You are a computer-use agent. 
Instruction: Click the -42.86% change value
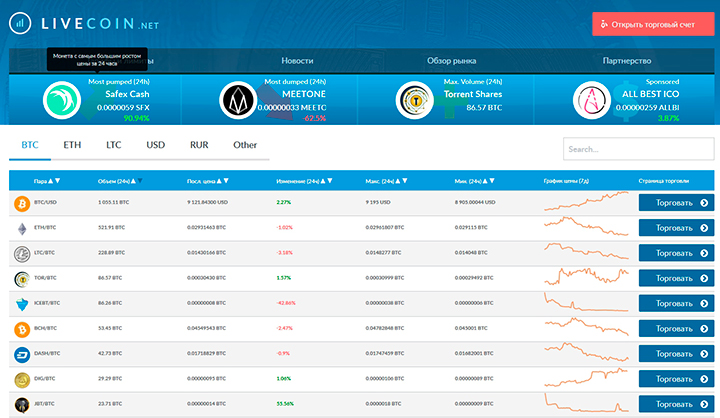coord(286,303)
